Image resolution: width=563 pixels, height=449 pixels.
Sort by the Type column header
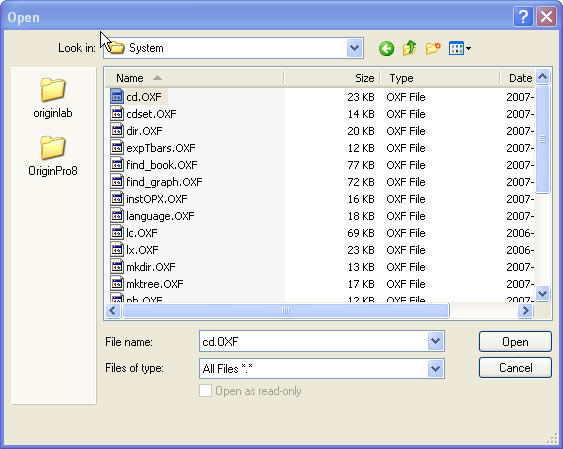pyautogui.click(x=440, y=78)
